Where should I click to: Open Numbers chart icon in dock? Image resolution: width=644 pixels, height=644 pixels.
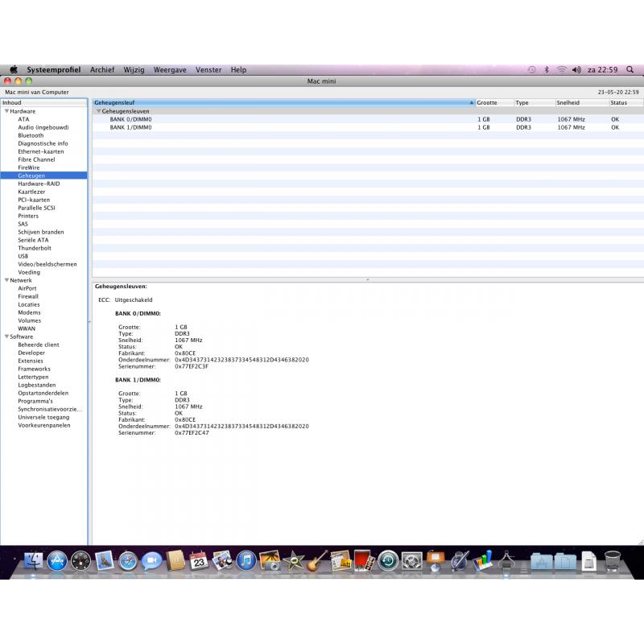point(482,560)
